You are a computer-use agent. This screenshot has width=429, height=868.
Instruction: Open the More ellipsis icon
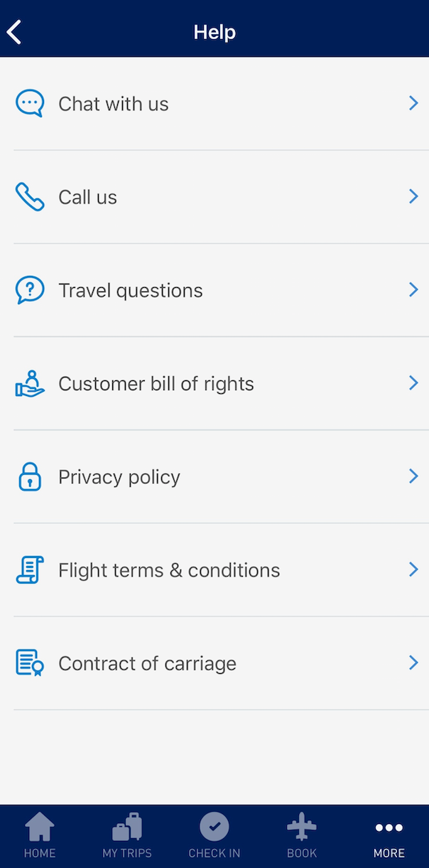(x=389, y=827)
